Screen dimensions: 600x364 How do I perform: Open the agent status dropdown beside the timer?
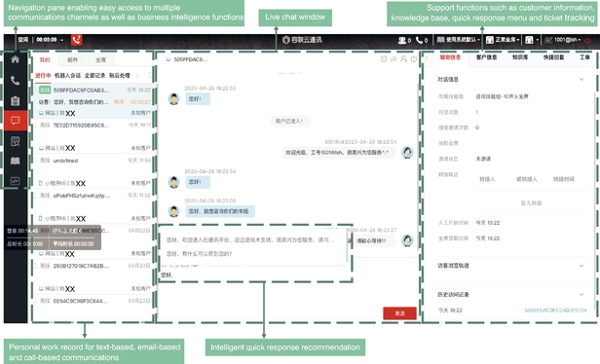pos(61,40)
